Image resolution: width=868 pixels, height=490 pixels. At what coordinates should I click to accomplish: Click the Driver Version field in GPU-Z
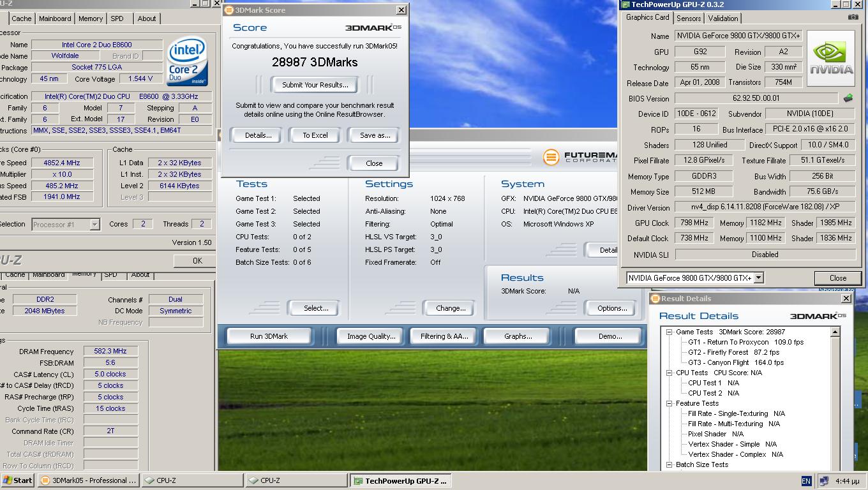pyautogui.click(x=765, y=207)
